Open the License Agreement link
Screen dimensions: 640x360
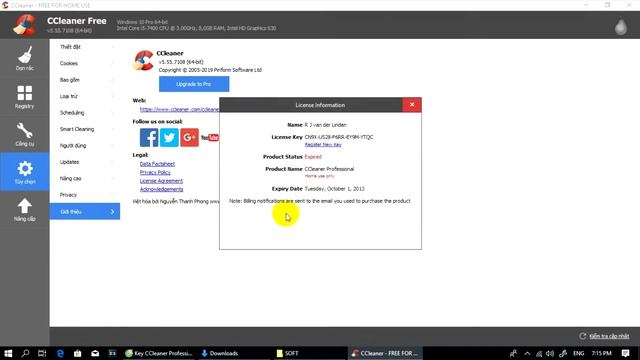[161, 181]
